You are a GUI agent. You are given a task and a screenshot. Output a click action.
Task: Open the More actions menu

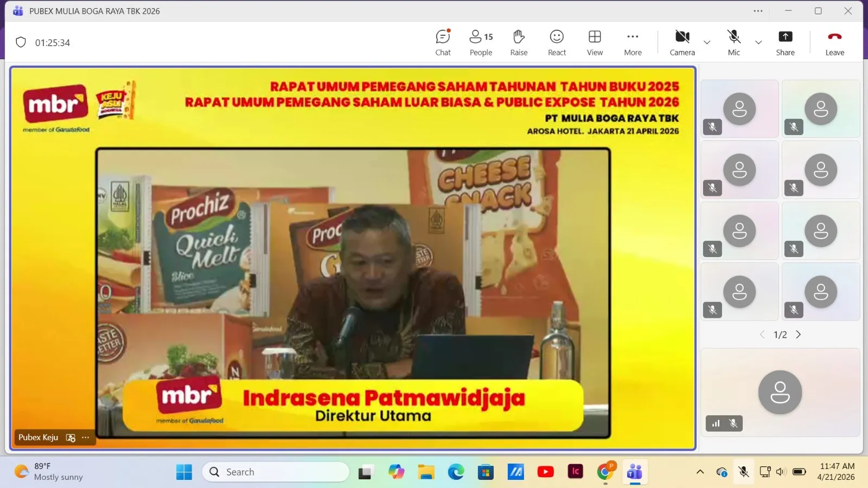[633, 42]
